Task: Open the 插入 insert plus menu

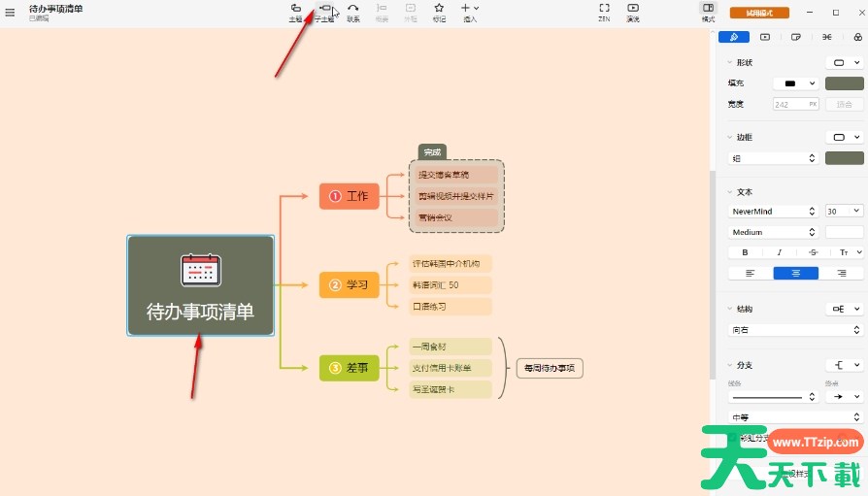Action: point(470,13)
